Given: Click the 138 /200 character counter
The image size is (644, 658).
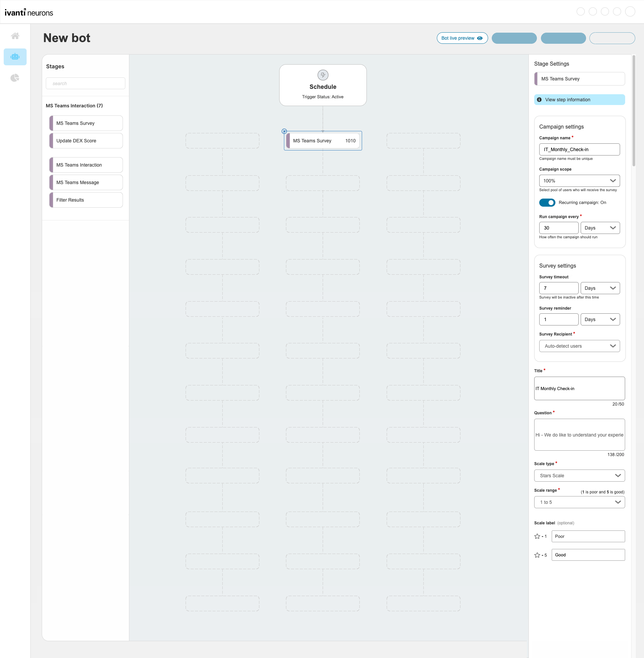Looking at the screenshot, I should coord(616,455).
